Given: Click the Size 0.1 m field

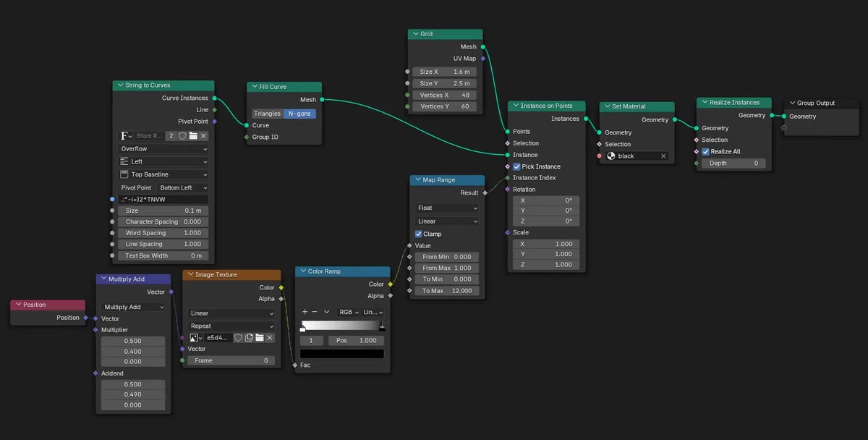Looking at the screenshot, I should (163, 211).
